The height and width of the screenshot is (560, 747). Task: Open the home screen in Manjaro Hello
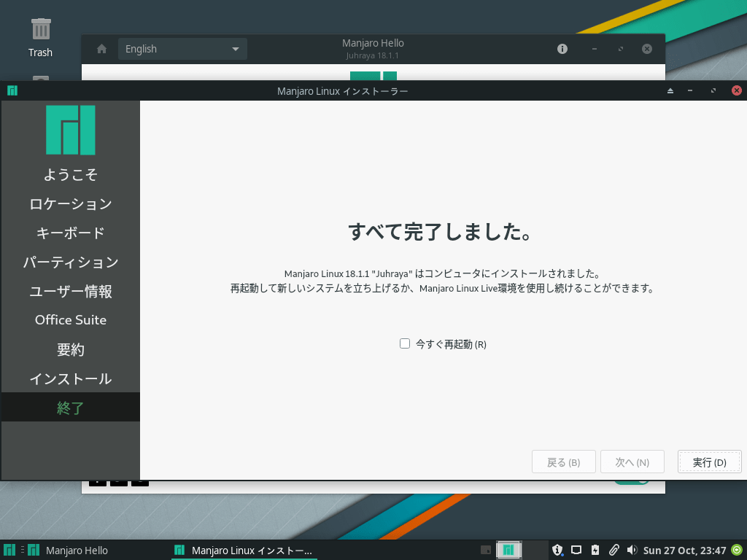tap(101, 49)
